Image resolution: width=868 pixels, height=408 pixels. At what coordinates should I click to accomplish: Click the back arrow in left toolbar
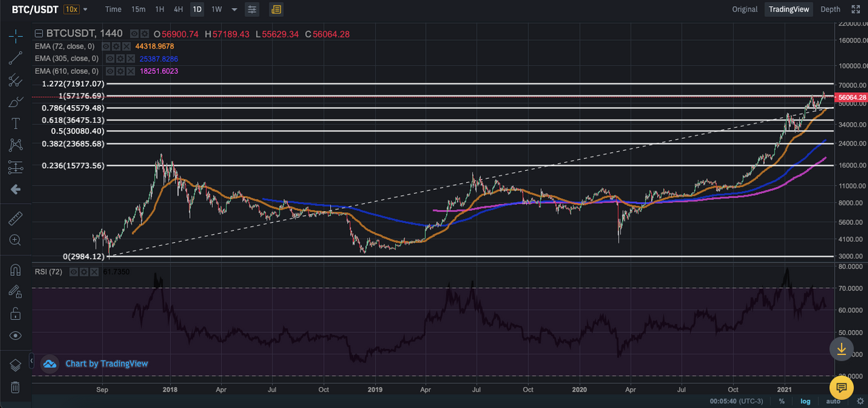coord(16,188)
